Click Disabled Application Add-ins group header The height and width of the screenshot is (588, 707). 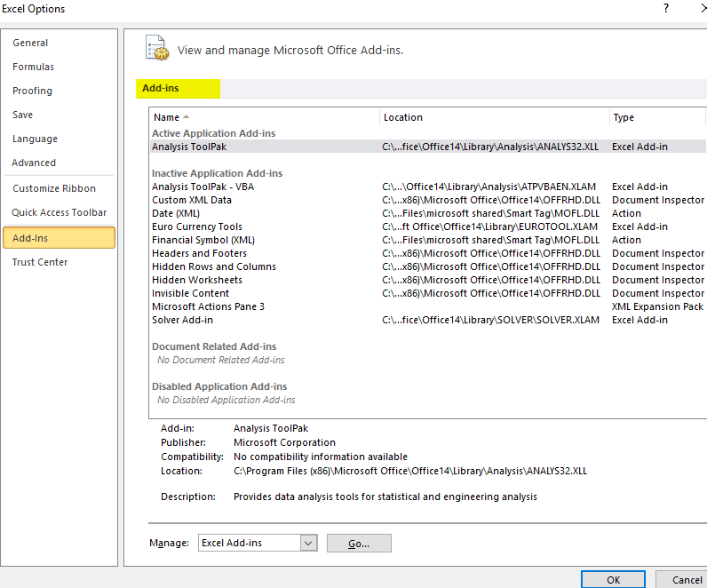coord(219,386)
